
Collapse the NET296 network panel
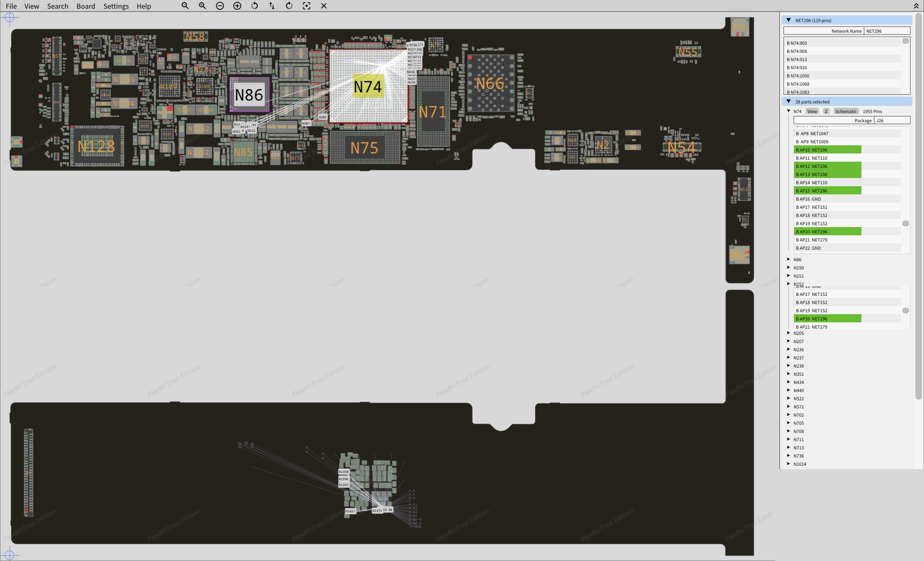click(x=789, y=20)
